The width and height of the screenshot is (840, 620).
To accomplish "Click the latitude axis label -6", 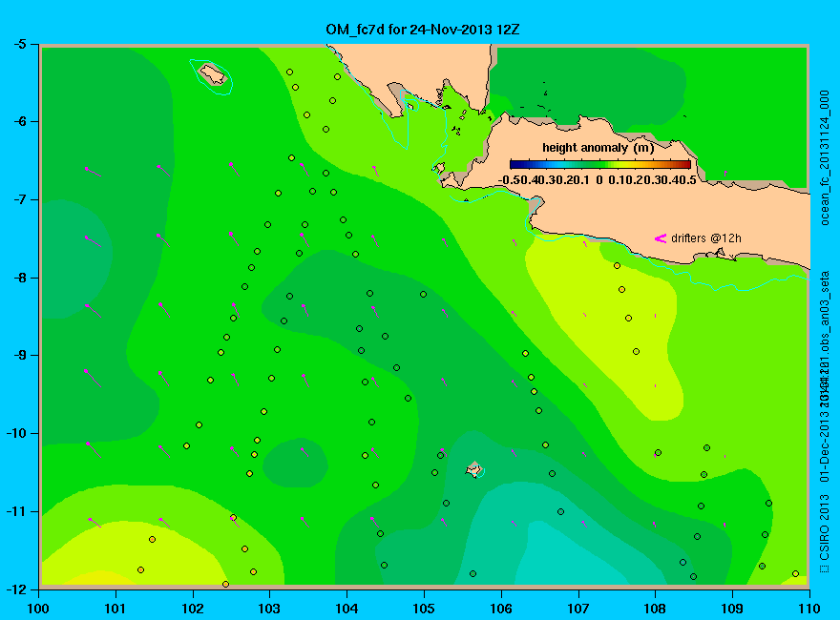I will (19, 121).
